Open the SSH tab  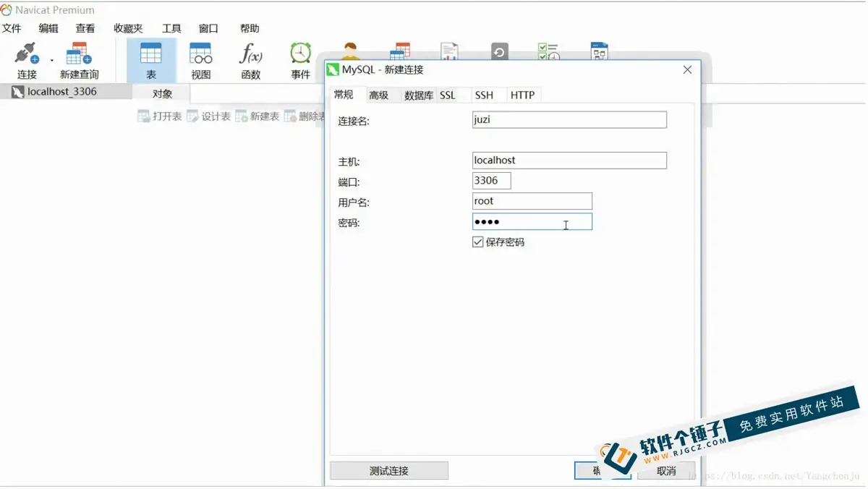point(484,95)
